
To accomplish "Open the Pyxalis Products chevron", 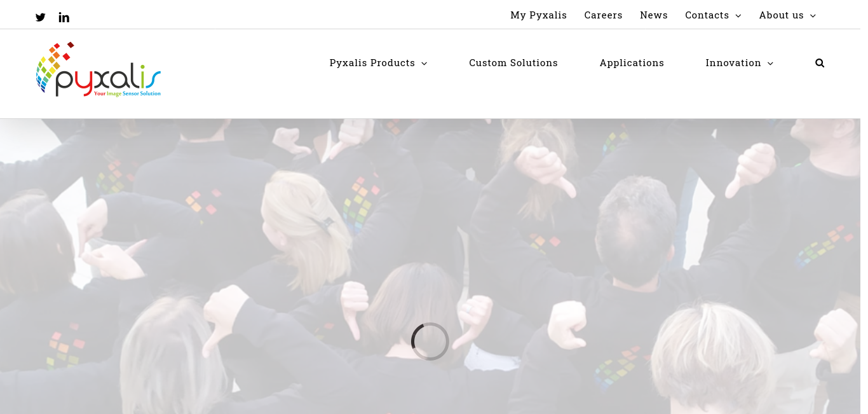I will point(424,64).
